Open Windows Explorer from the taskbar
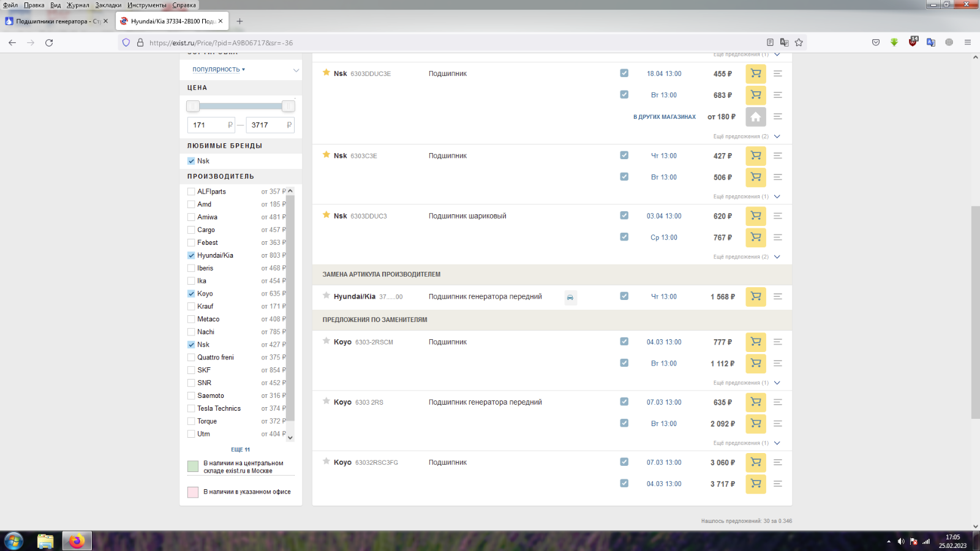 [x=45, y=541]
